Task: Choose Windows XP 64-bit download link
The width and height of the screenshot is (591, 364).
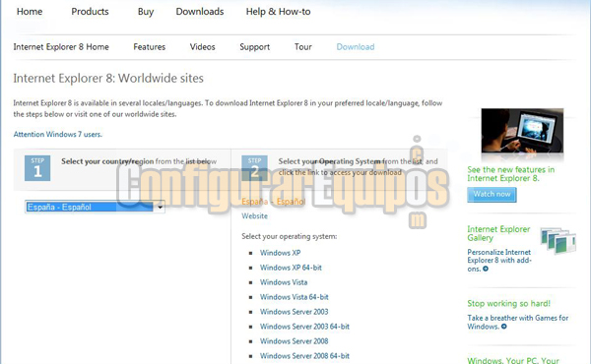Action: [291, 268]
